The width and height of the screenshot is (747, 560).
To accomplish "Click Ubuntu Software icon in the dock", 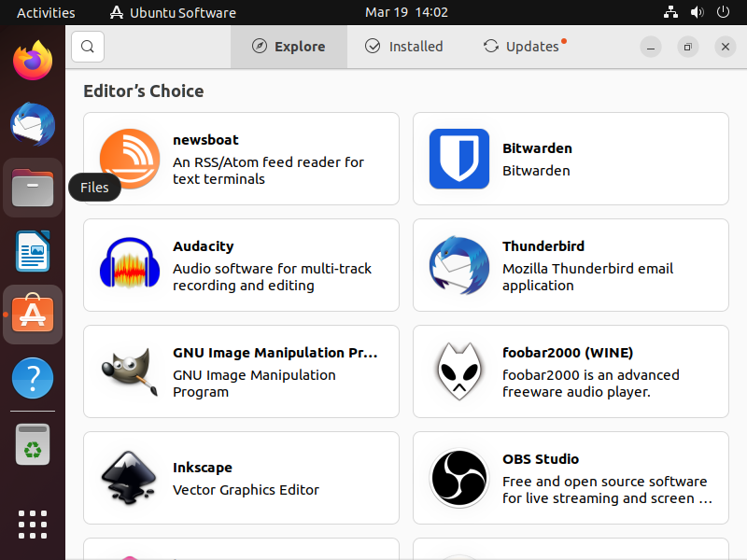I will pyautogui.click(x=33, y=315).
